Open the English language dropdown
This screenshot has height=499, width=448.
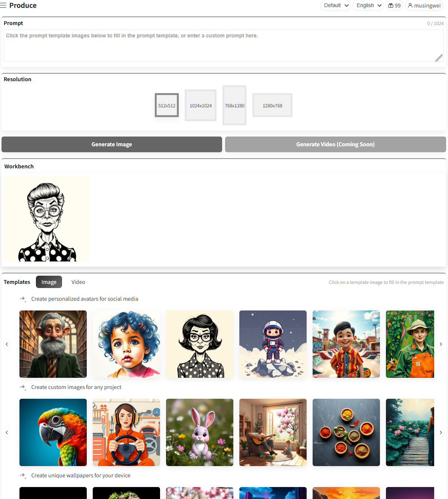click(x=368, y=6)
